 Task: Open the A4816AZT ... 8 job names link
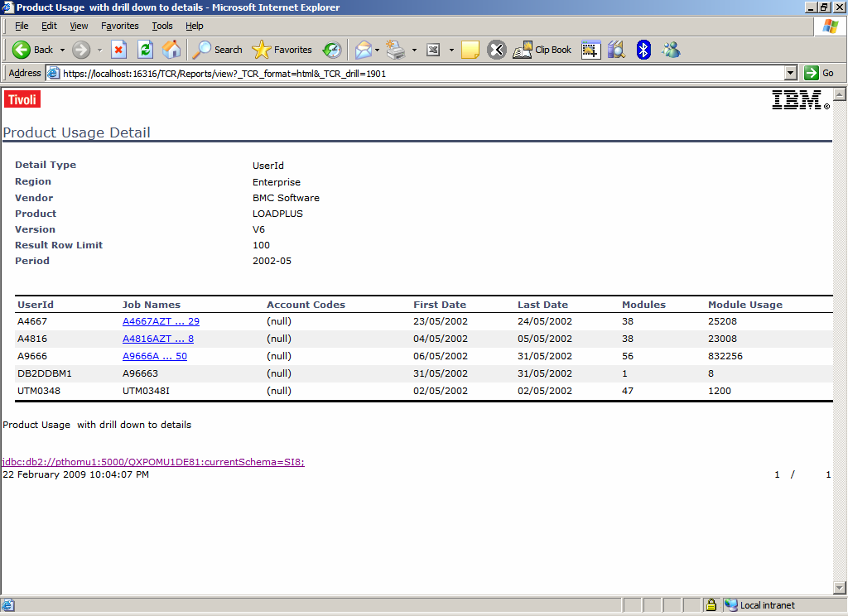[x=158, y=339]
